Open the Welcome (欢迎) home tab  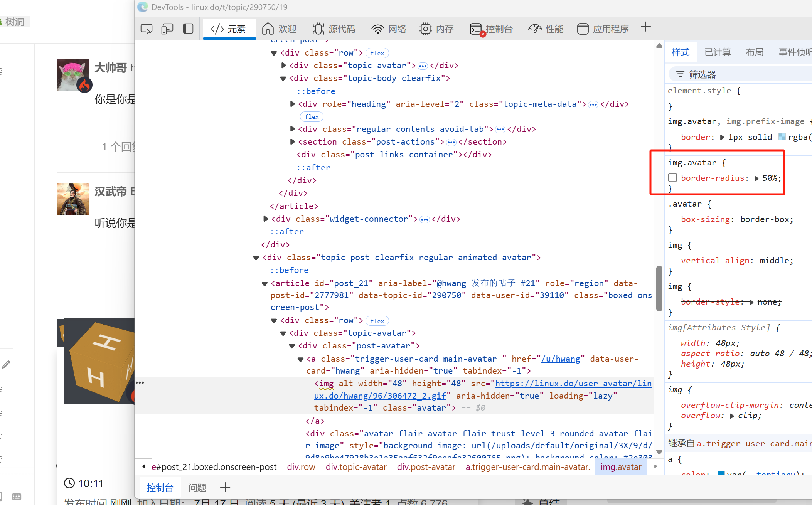[x=279, y=29]
